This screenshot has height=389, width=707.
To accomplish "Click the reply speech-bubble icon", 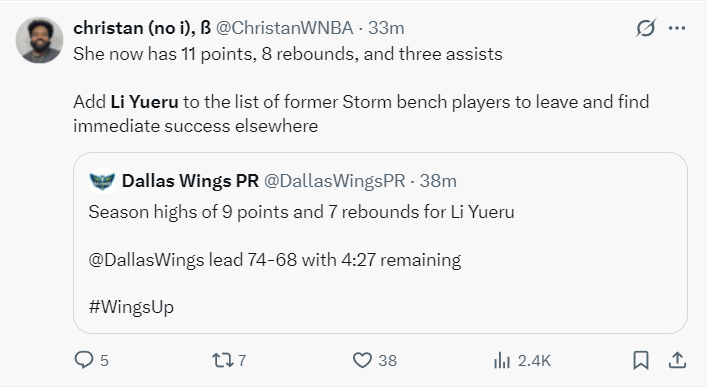I will (84, 360).
